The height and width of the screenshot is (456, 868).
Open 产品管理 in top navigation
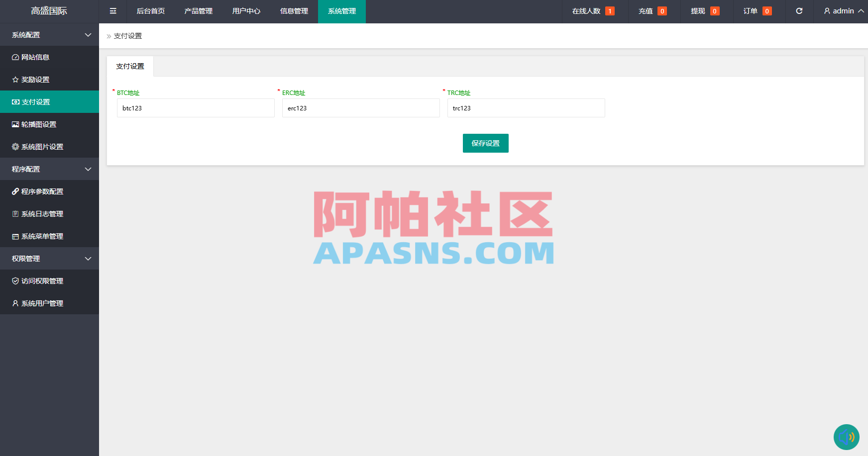(x=199, y=11)
